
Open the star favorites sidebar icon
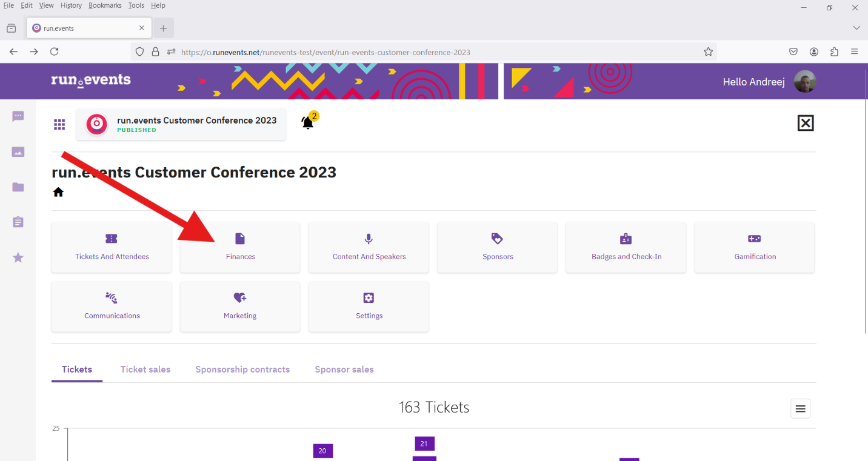click(18, 257)
